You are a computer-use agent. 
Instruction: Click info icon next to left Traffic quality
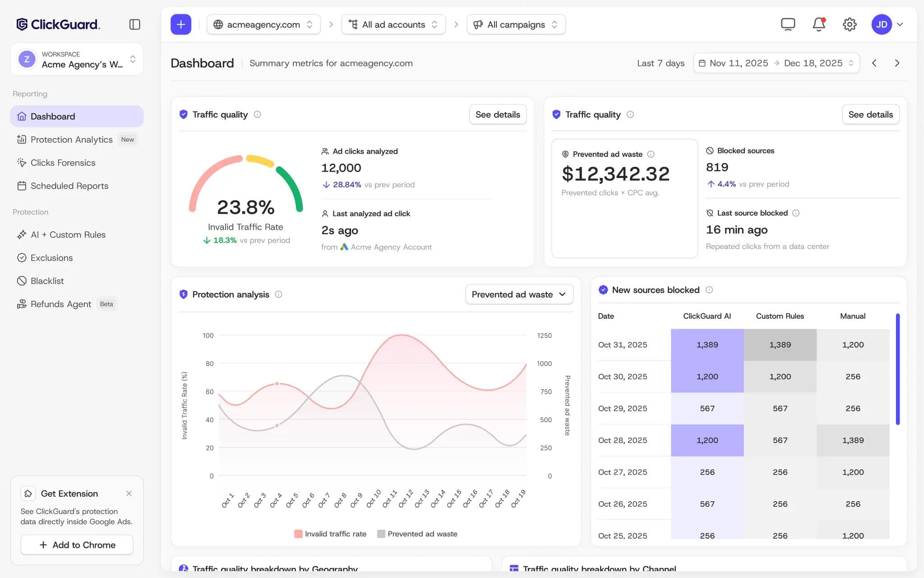pyautogui.click(x=257, y=114)
